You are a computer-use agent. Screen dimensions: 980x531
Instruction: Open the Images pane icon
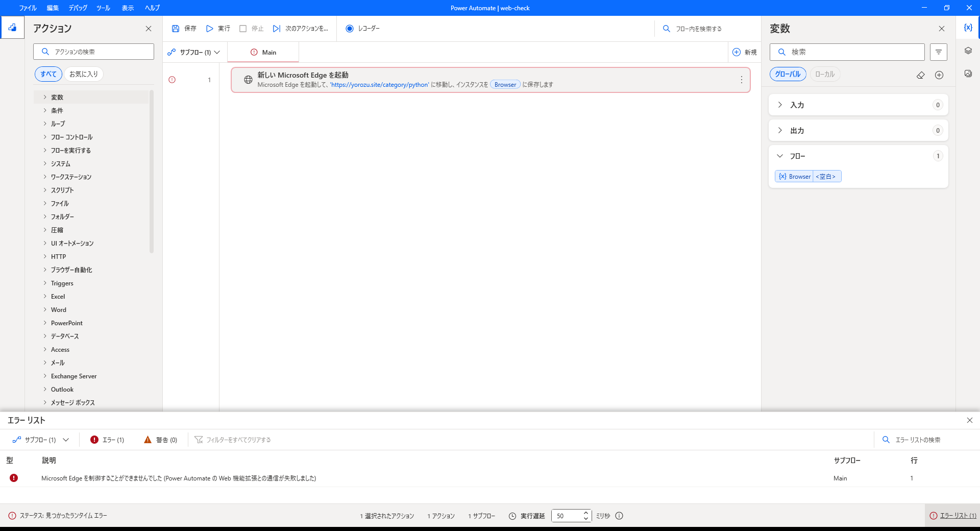[968, 74]
